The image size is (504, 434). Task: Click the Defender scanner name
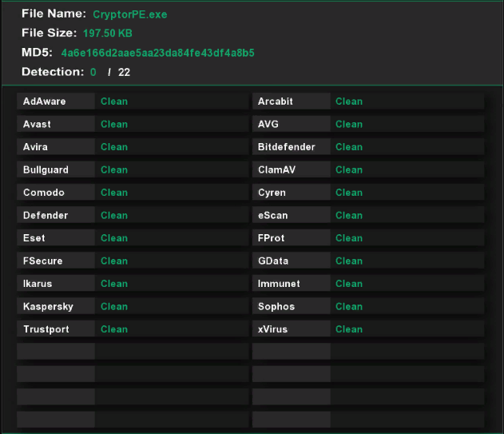pos(46,216)
